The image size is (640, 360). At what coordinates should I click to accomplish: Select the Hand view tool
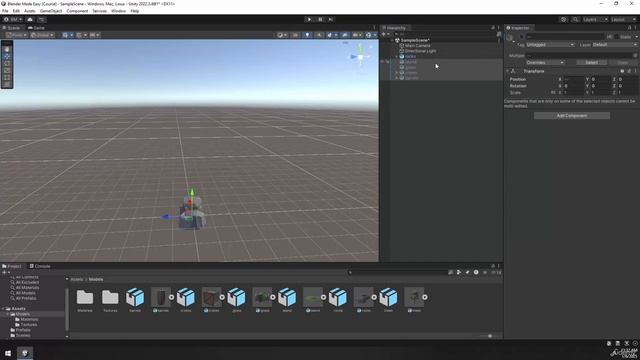click(x=7, y=49)
